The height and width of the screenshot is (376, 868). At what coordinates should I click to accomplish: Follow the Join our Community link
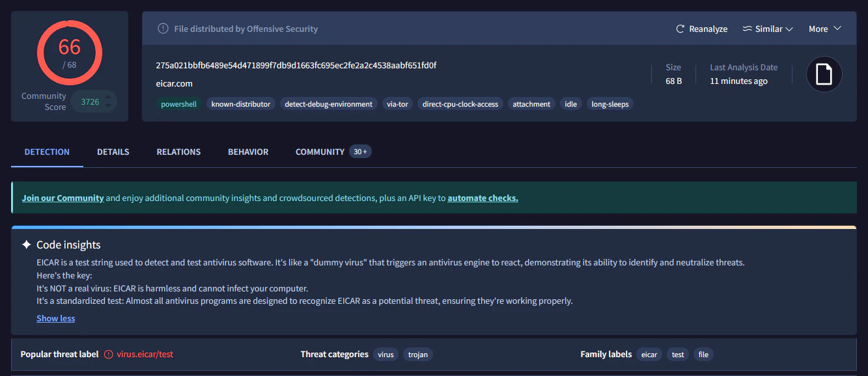click(x=63, y=198)
